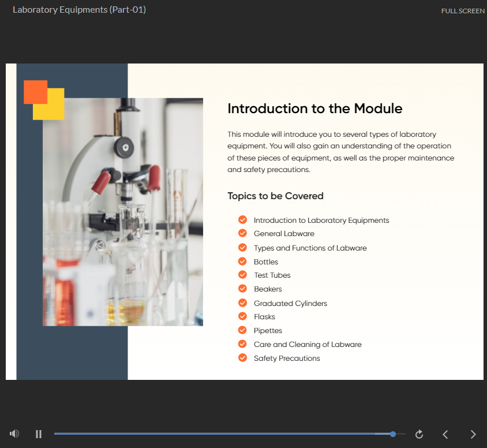The height and width of the screenshot is (448, 487).
Task: Select the Test Tubes topic text
Action: point(272,275)
